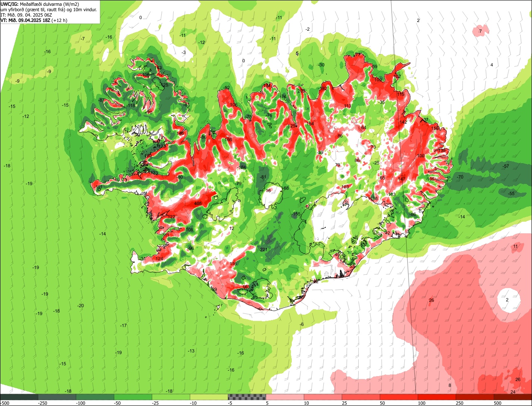The width and height of the screenshot is (532, 406).
Task: Click the map value 163 near the south coast
Action: pyautogui.click(x=246, y=287)
